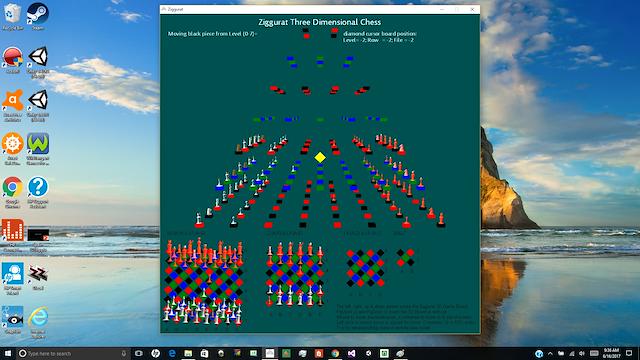Click the largest eight-by-eight level board
640x360 pixels.
tap(203, 282)
